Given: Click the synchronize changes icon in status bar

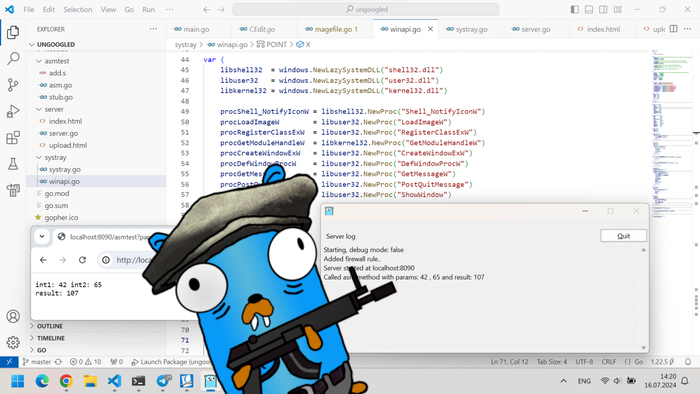Looking at the screenshot, I should [x=58, y=362].
